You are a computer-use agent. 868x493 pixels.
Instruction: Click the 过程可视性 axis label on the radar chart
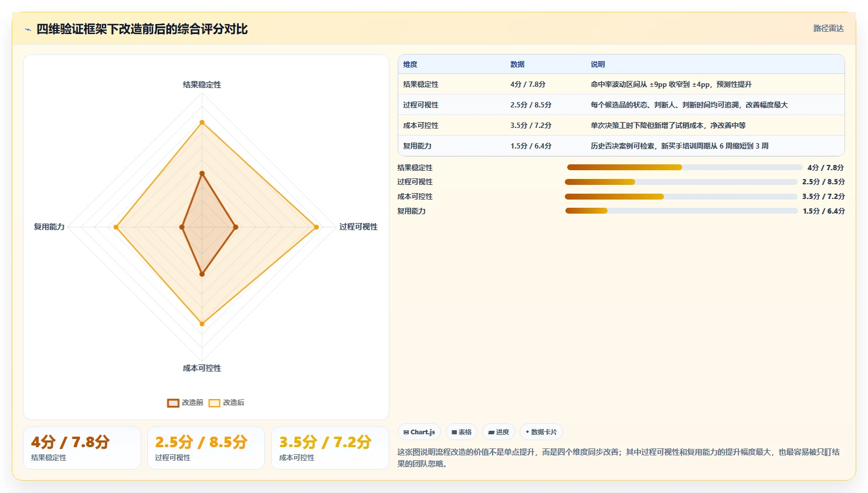(x=358, y=227)
